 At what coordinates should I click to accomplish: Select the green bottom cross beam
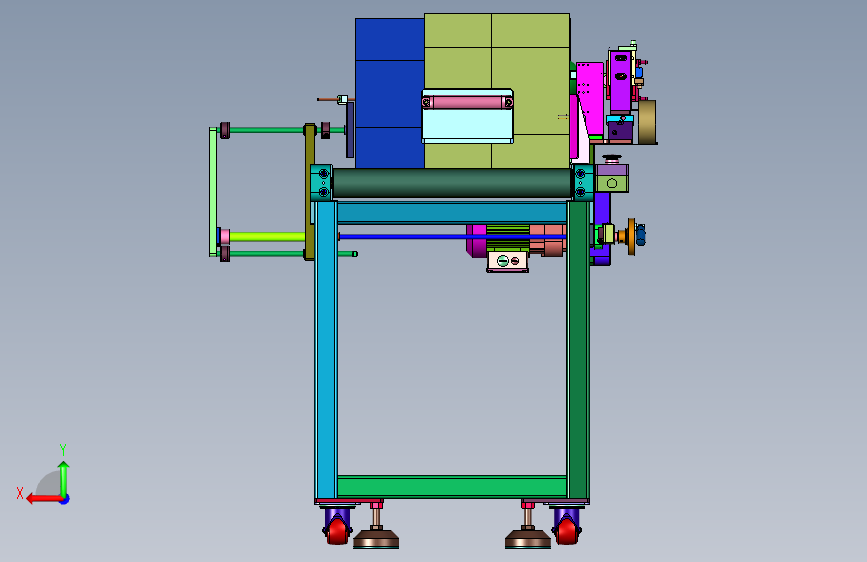tap(452, 486)
